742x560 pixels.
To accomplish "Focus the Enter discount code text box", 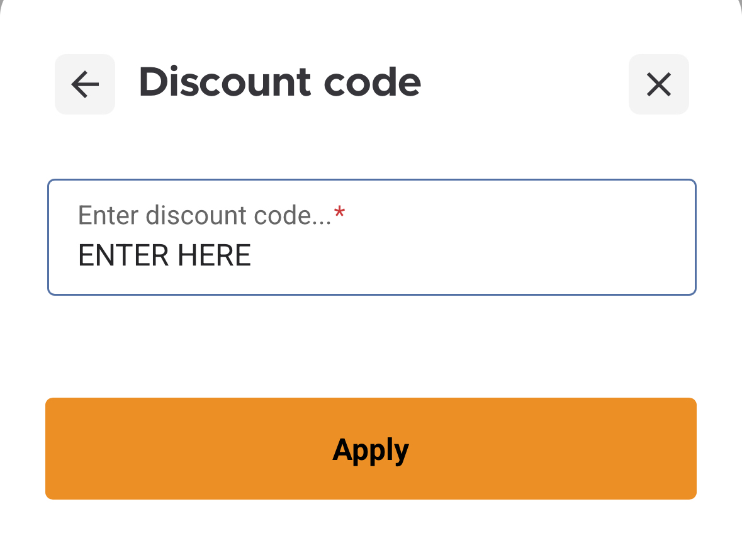I will point(371,237).
